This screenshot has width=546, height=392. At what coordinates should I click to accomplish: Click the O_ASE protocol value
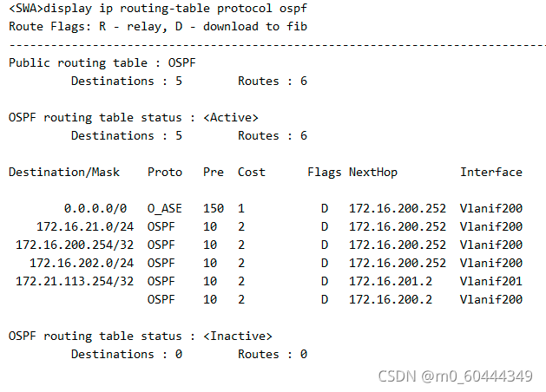pyautogui.click(x=165, y=208)
